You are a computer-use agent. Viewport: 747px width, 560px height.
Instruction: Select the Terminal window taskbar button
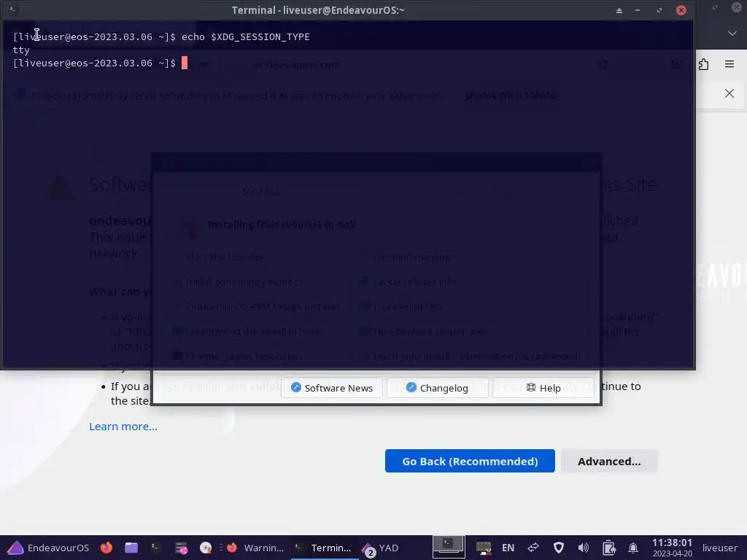coord(323,548)
